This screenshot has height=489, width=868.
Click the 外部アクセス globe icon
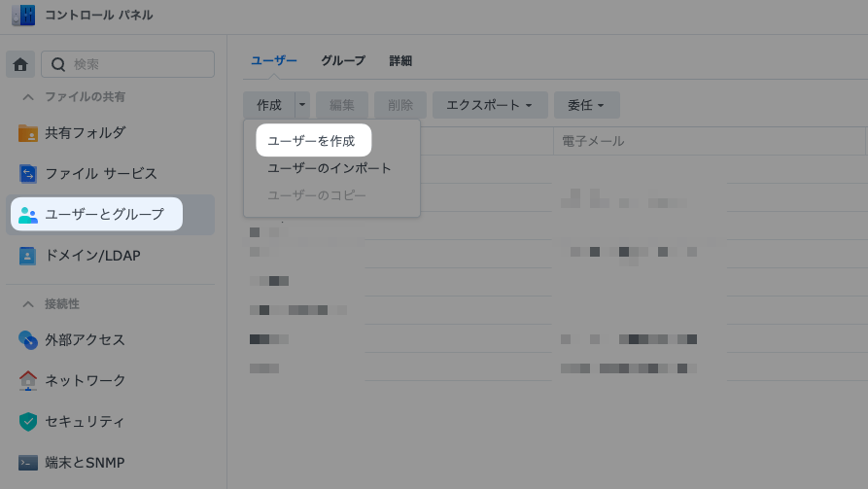tap(28, 340)
